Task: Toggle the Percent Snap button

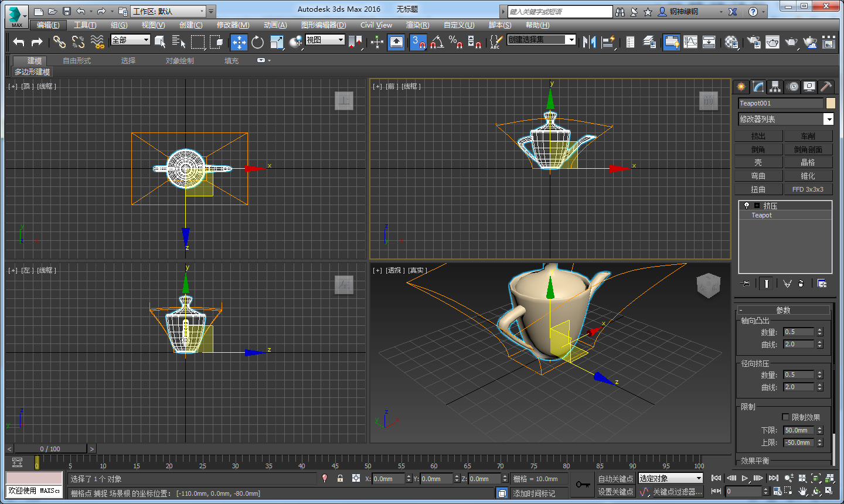Action: point(456,42)
